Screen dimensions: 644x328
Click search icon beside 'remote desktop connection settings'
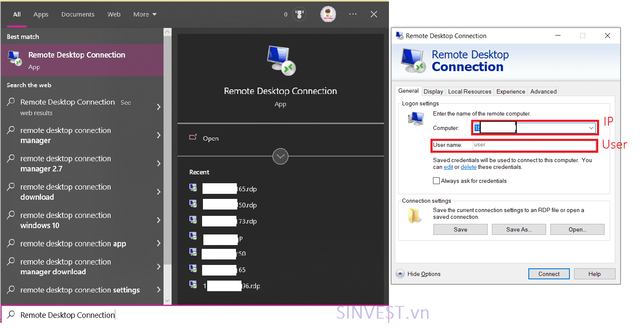point(11,290)
